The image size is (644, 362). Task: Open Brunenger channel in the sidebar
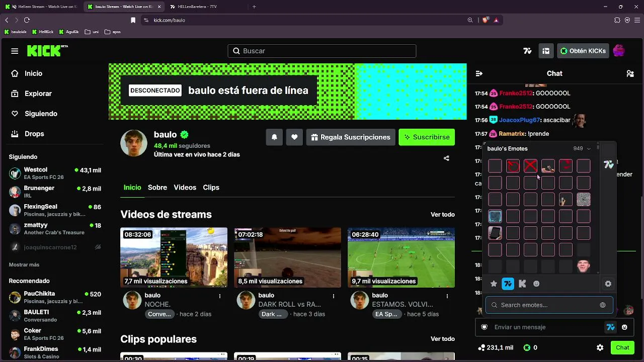pos(55,192)
